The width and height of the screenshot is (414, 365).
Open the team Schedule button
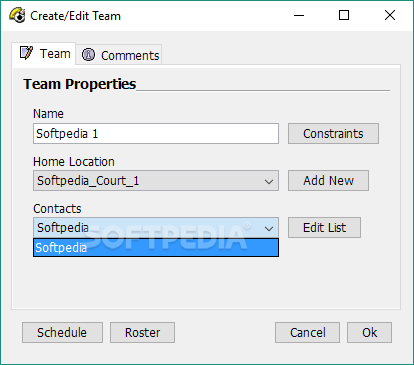pyautogui.click(x=62, y=333)
